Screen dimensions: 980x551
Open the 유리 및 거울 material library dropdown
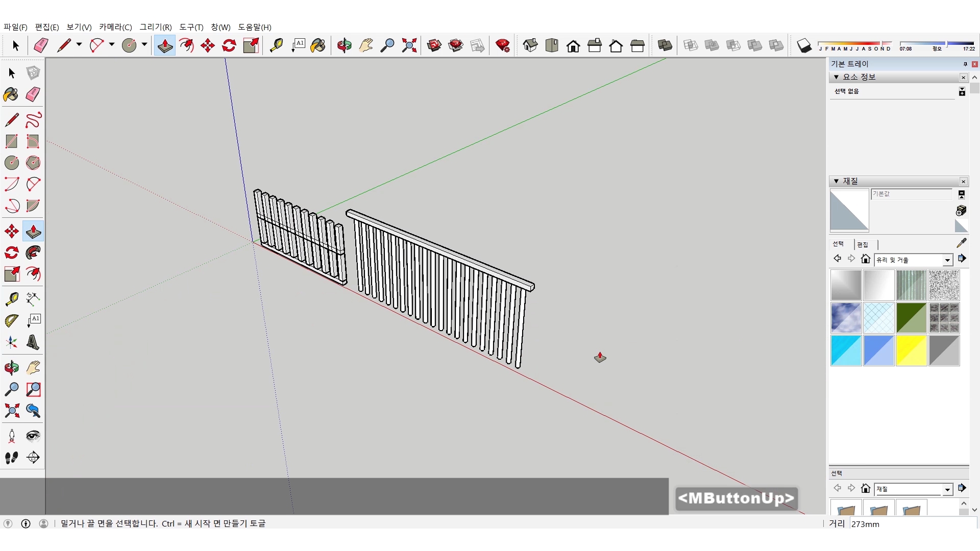click(x=947, y=260)
